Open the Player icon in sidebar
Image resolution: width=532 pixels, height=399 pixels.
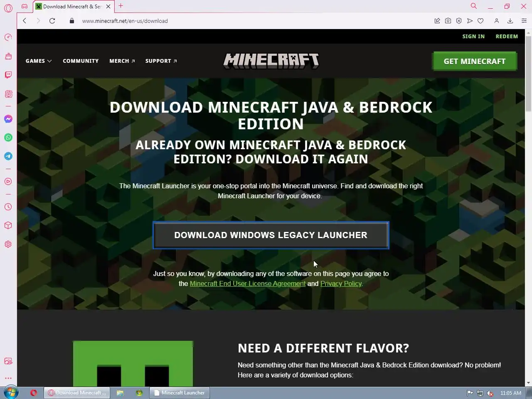(x=8, y=182)
